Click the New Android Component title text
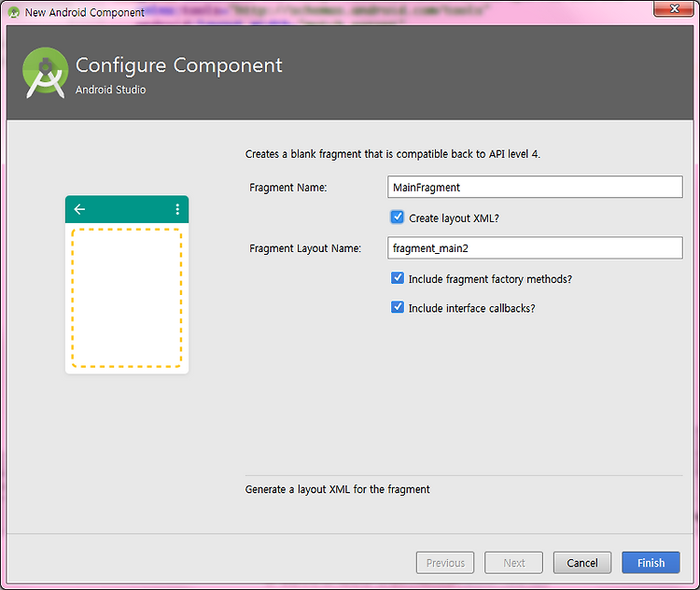The image size is (700, 590). click(x=84, y=12)
